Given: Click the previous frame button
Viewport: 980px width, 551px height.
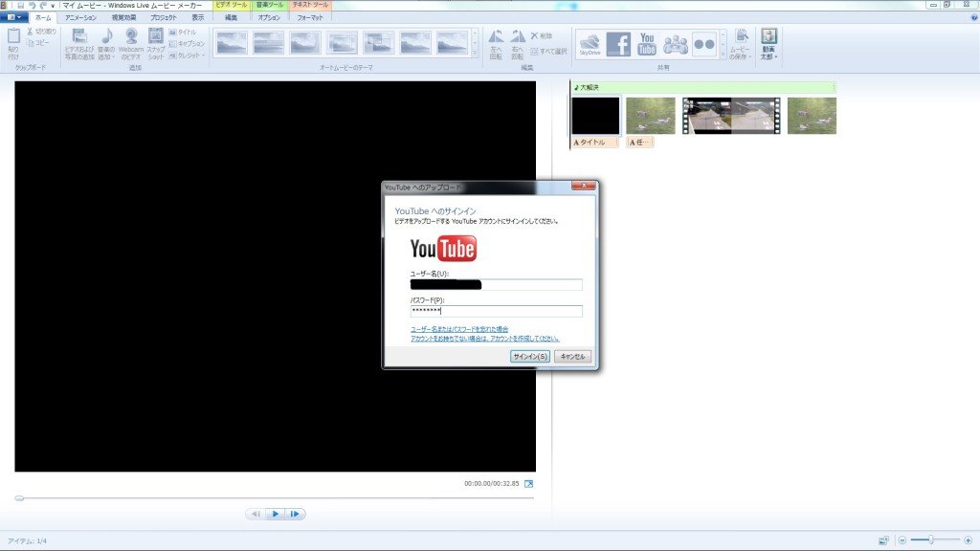Looking at the screenshot, I should [x=256, y=514].
